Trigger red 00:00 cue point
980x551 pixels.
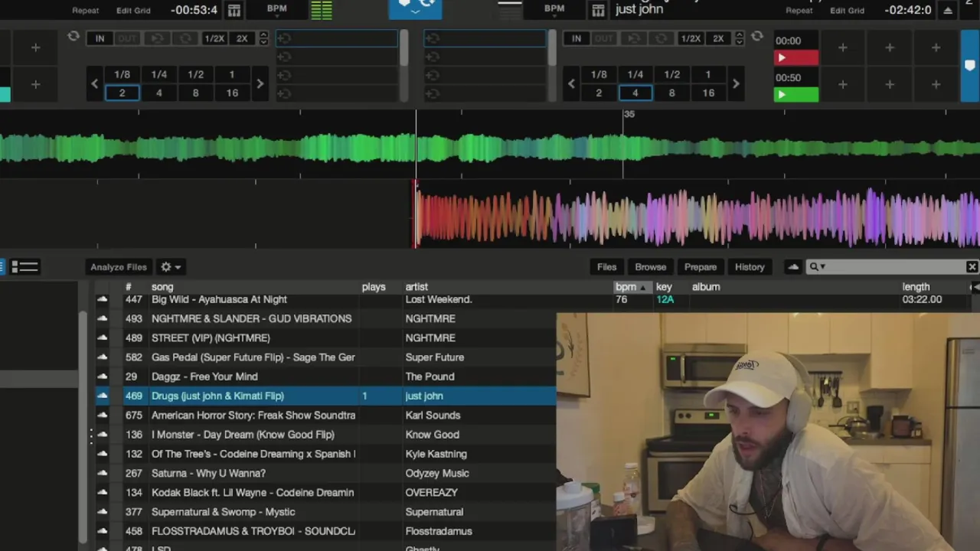pyautogui.click(x=795, y=57)
